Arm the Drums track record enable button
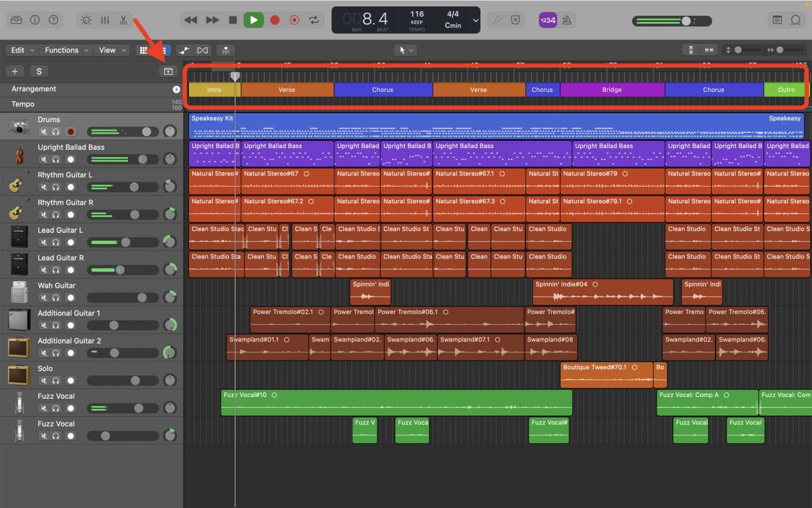The width and height of the screenshot is (812, 508). click(x=70, y=131)
